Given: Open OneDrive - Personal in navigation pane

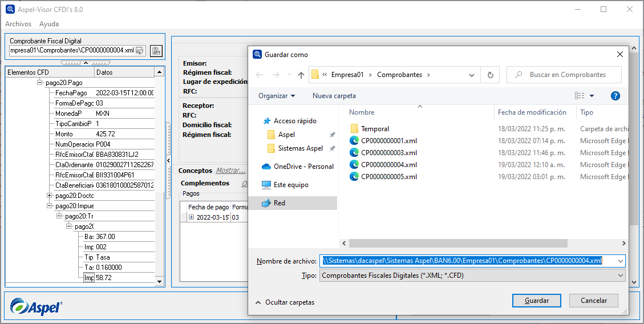Looking at the screenshot, I should pyautogui.click(x=303, y=167).
